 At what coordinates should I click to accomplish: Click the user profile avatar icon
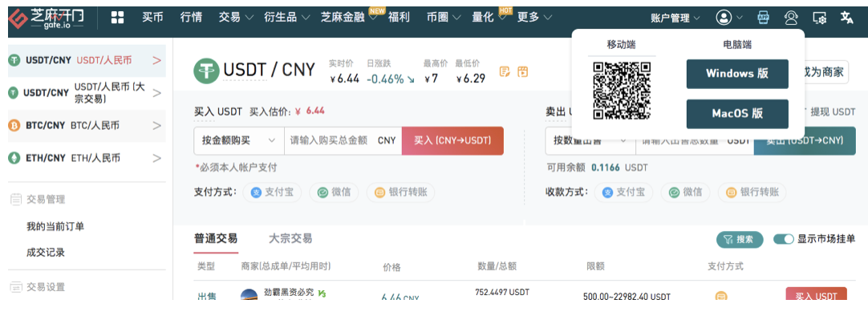724,18
